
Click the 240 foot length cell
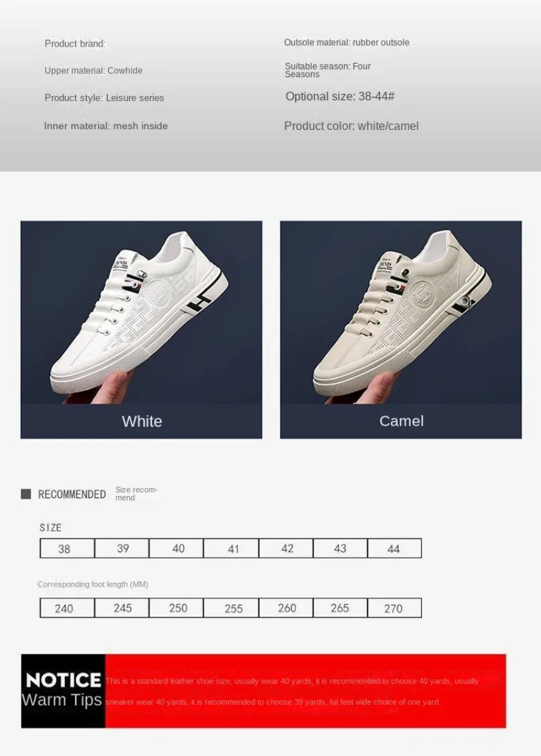point(67,608)
